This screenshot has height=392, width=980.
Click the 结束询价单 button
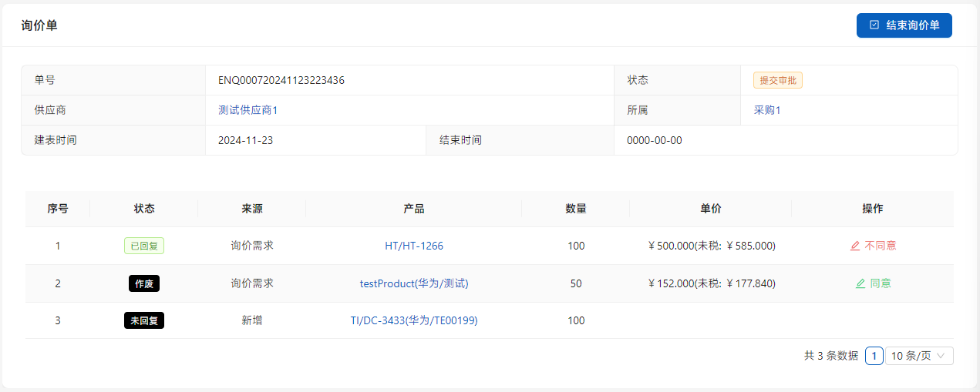(904, 25)
